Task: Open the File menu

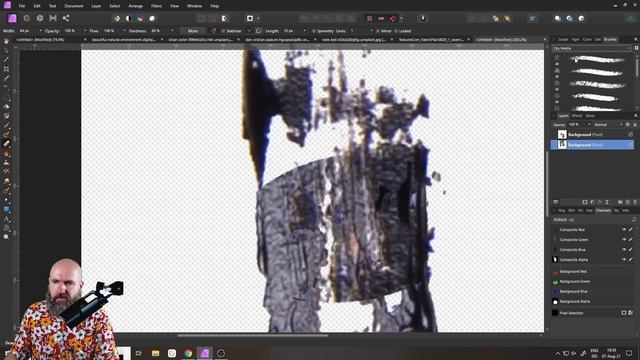Action: [x=22, y=6]
